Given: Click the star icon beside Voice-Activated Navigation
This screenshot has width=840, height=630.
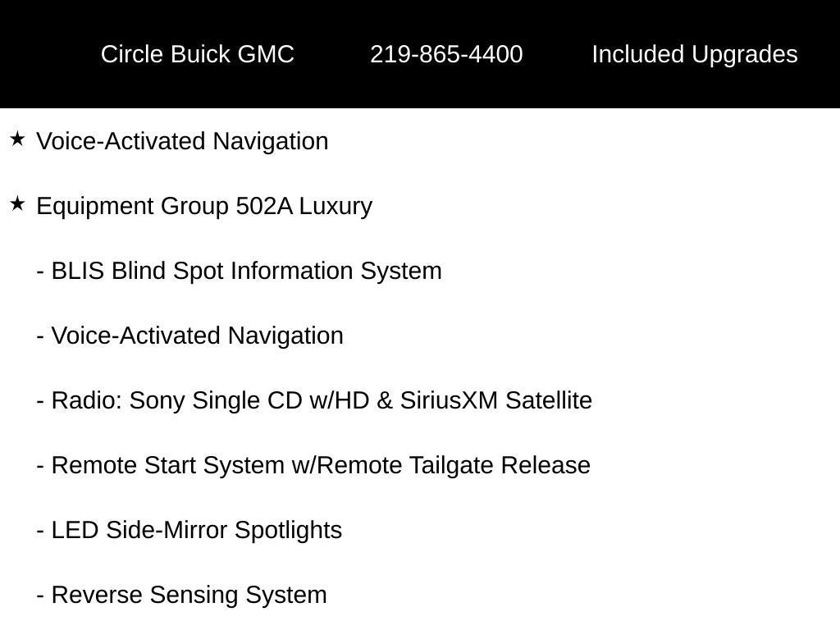Looking at the screenshot, I should (17, 139).
